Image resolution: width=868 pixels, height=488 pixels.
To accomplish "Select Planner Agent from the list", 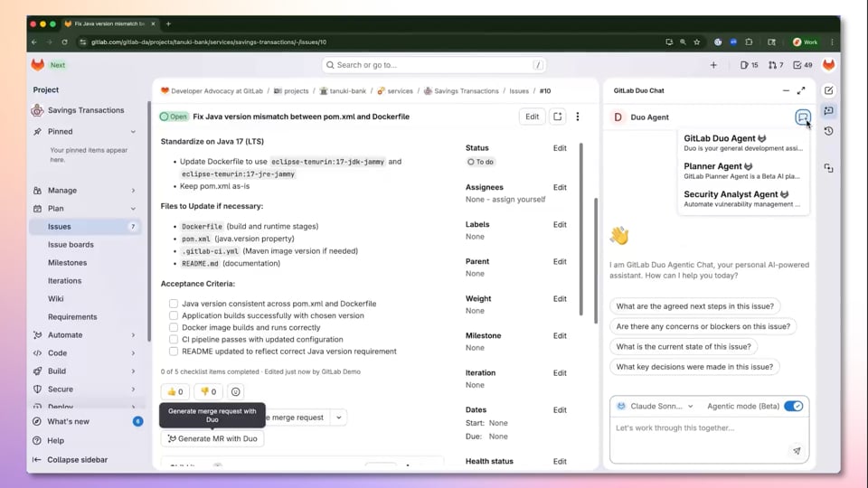I will [x=743, y=171].
